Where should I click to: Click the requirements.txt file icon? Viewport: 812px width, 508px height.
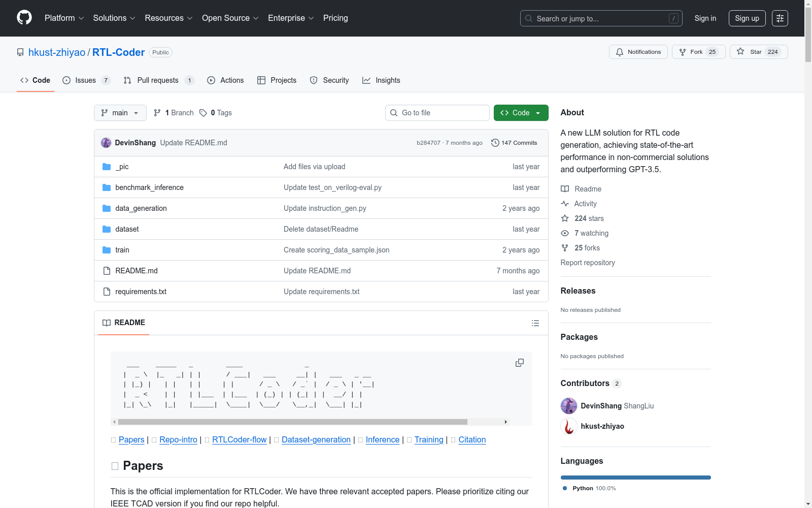107,292
